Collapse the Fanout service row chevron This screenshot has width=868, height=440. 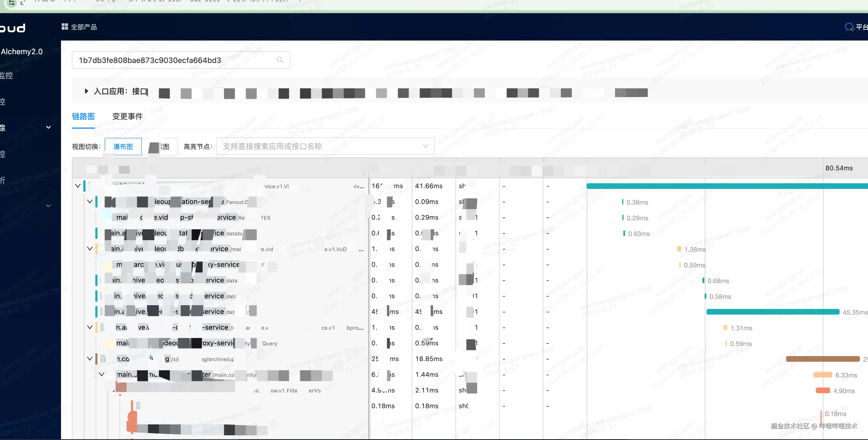pos(90,202)
